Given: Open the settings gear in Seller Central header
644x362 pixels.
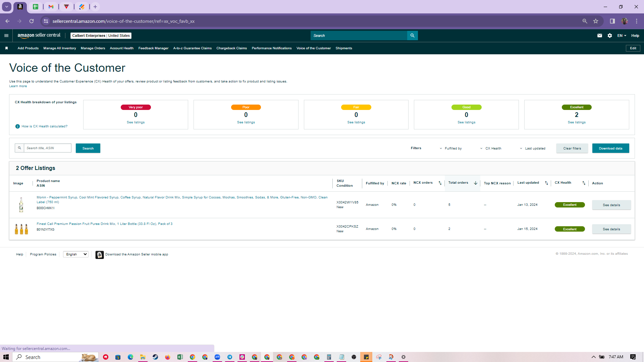Looking at the screenshot, I should tap(610, 36).
